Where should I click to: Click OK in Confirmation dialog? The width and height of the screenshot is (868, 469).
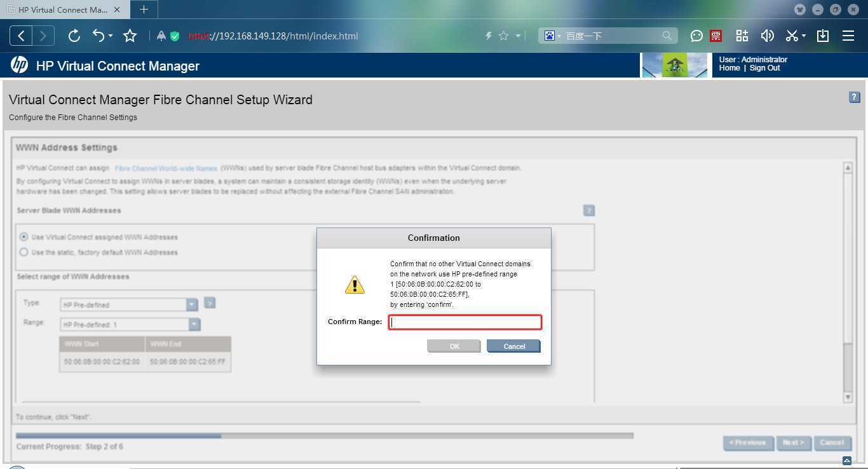click(x=454, y=346)
